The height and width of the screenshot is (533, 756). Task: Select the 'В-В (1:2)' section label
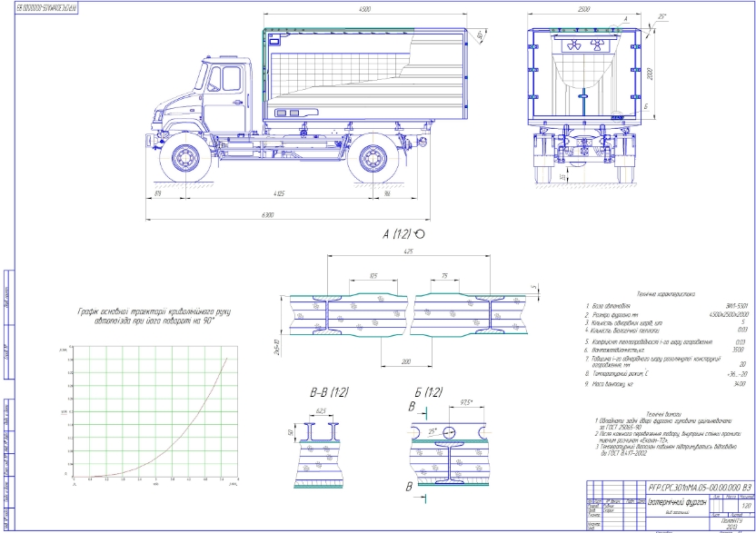328,393
